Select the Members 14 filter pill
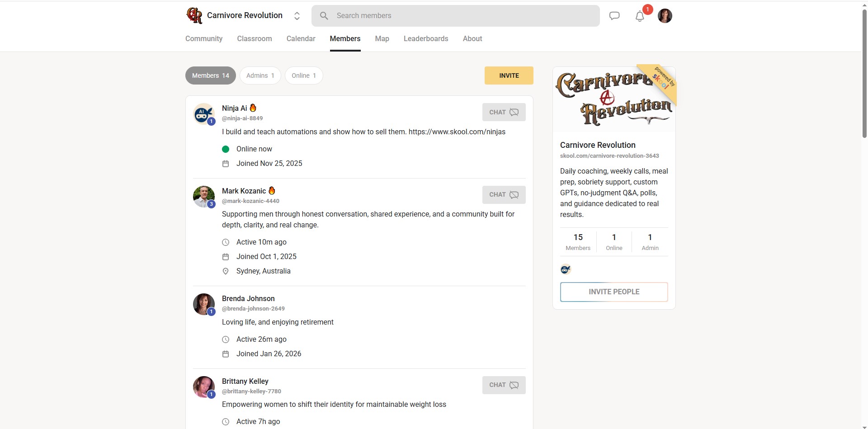868x429 pixels. 210,75
